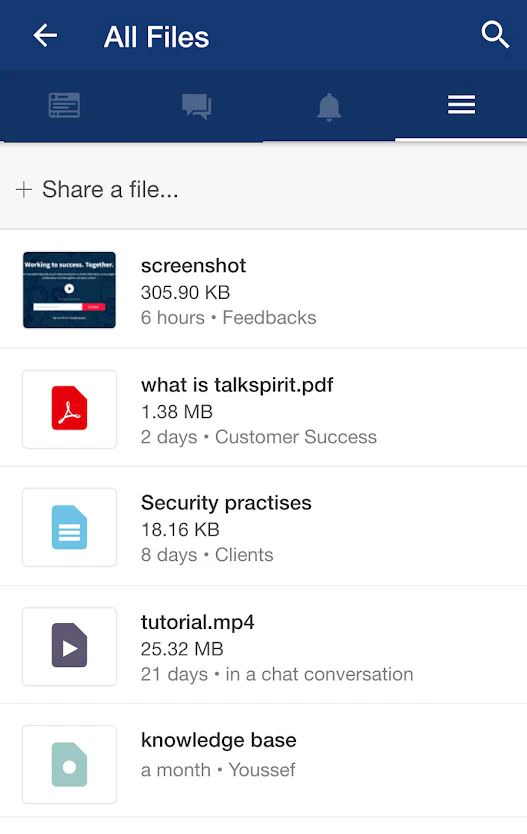Open search with the magnifier icon
The width and height of the screenshot is (527, 834).
(495, 35)
